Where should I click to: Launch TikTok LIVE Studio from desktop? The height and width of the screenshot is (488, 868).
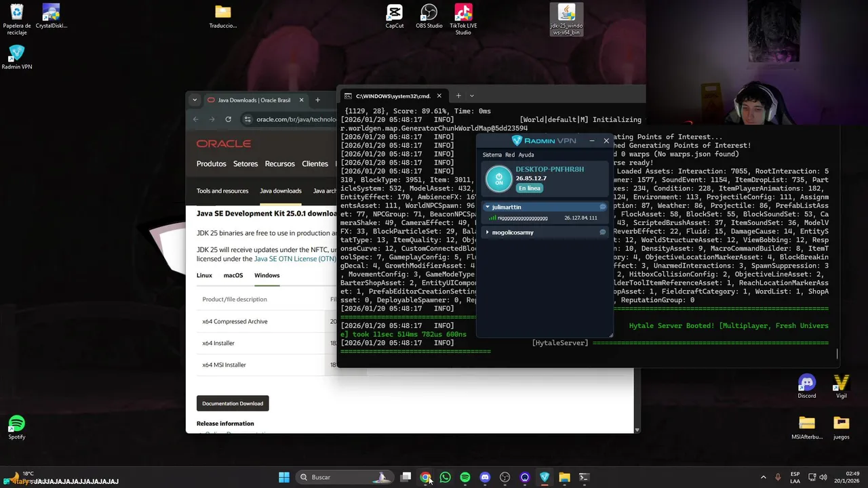click(x=463, y=20)
